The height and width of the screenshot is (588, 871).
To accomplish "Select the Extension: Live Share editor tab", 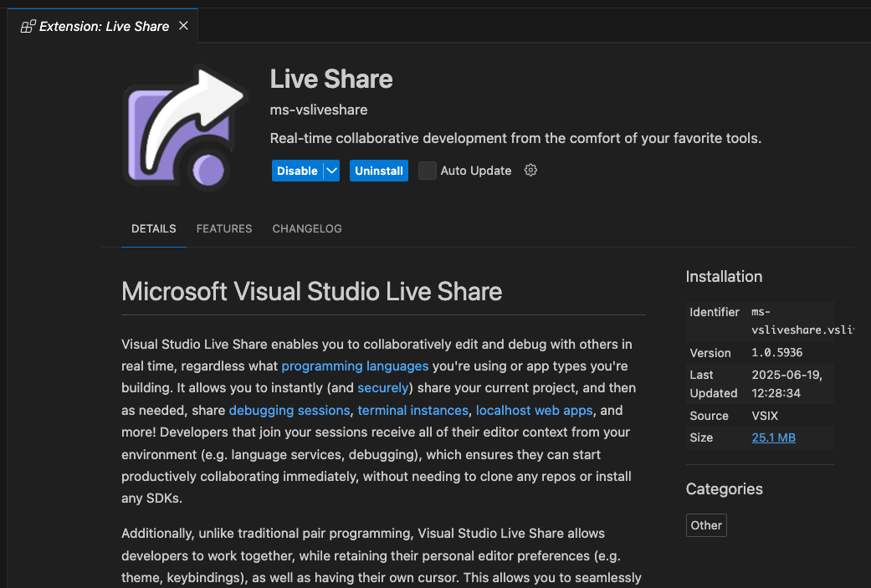I will 103,26.
